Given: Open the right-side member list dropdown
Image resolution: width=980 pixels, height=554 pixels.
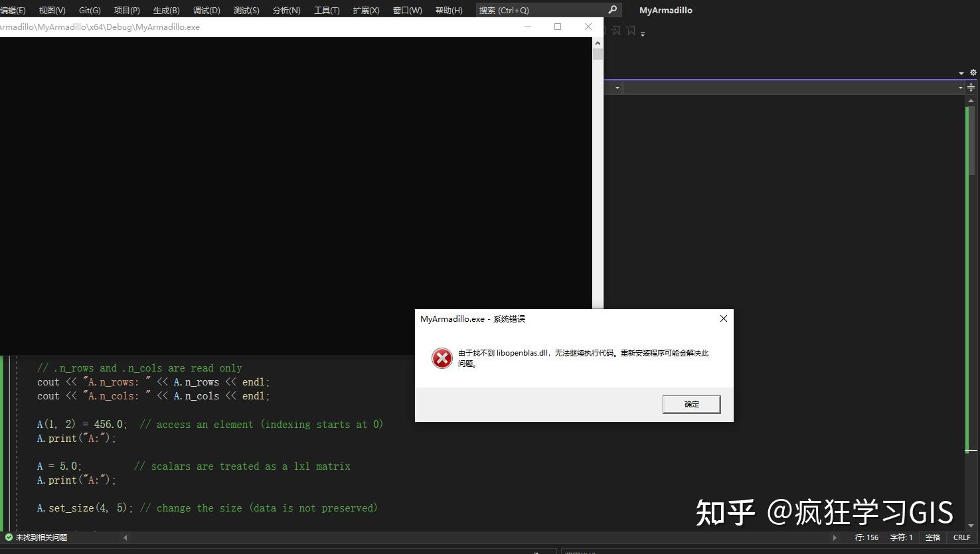Looking at the screenshot, I should tap(960, 87).
